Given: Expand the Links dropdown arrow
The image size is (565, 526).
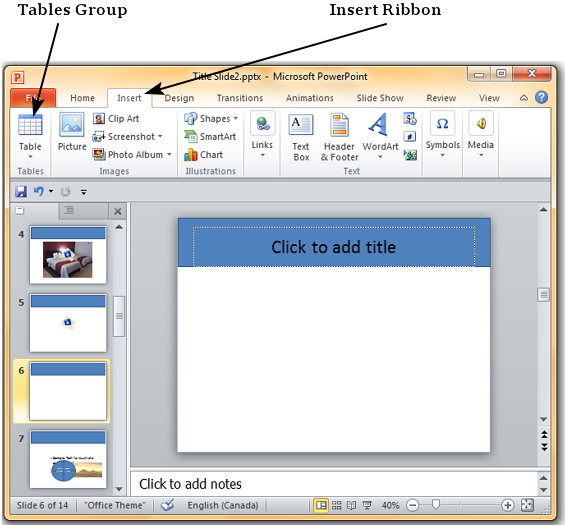Looking at the screenshot, I should click(x=263, y=155).
